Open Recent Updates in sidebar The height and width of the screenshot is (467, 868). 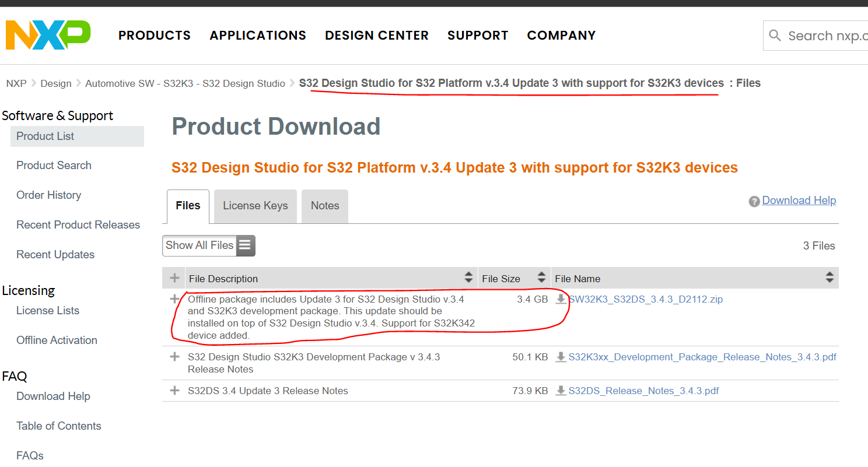click(x=55, y=255)
